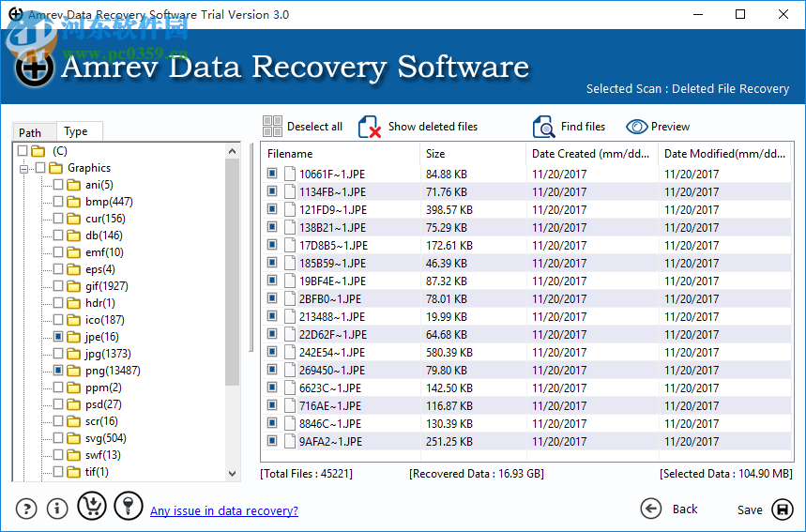The image size is (806, 532).
Task: Select file name 716AE~1.JPE
Action: [x=330, y=406]
